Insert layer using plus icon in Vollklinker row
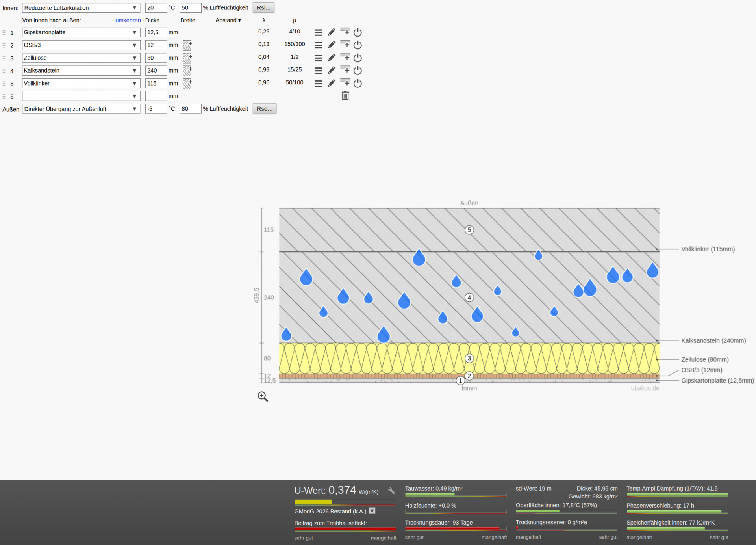The width and height of the screenshot is (756, 545). (x=345, y=82)
